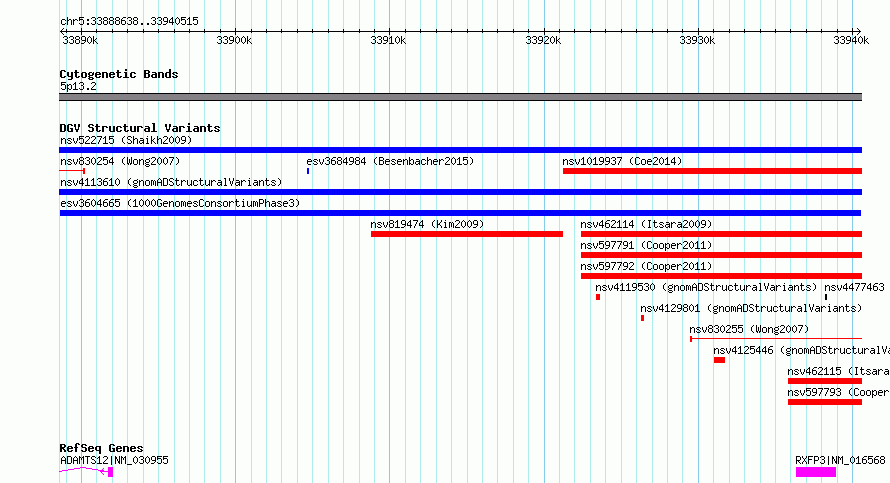Click the nsv462115 red variant bar
The height and width of the screenshot is (483, 890).
point(825,381)
